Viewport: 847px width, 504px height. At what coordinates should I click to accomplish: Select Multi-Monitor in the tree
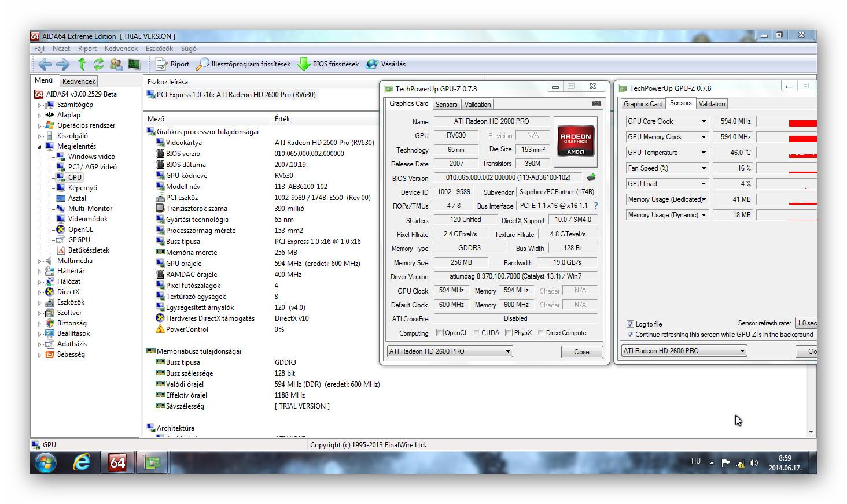90,209
